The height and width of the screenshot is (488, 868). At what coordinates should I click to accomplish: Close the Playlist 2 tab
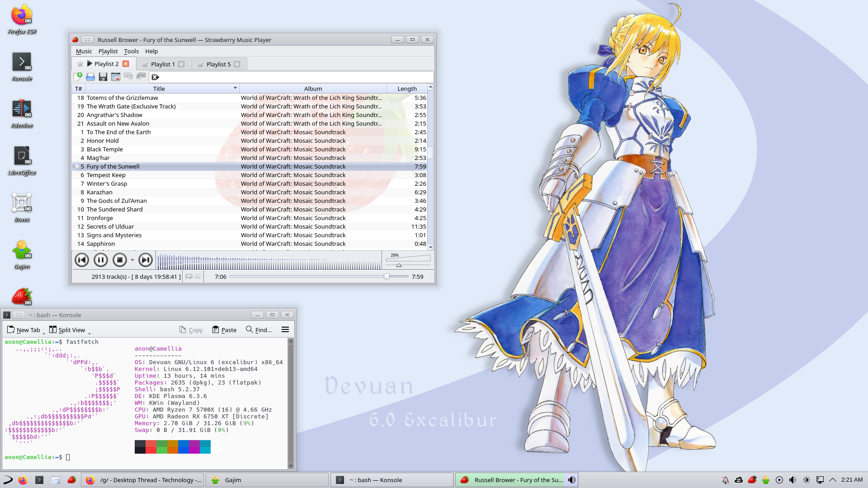(x=126, y=64)
